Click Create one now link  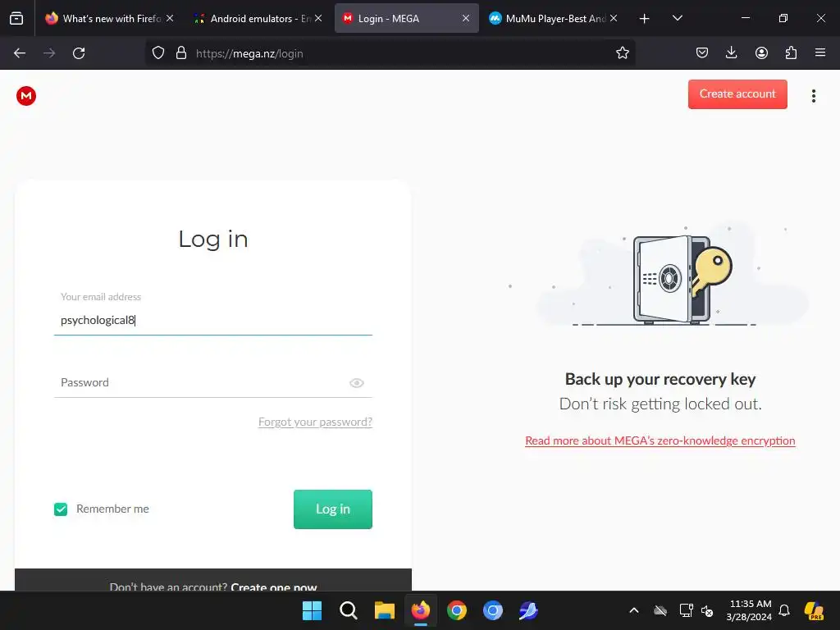click(274, 586)
